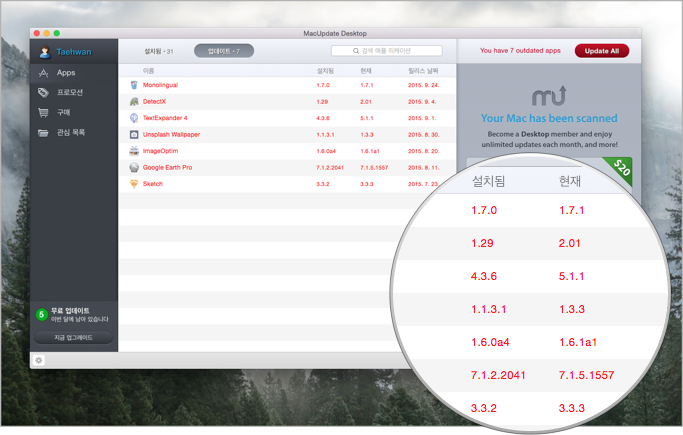Click the DetectX app icon
683x435 pixels.
pos(134,101)
